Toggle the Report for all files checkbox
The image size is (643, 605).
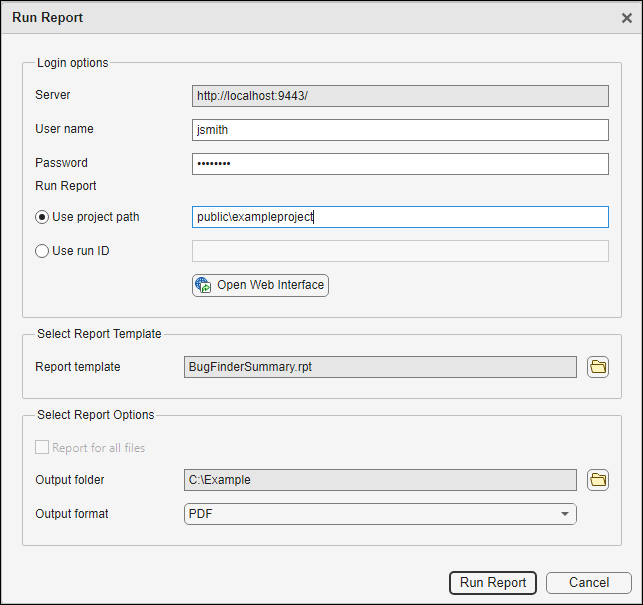pyautogui.click(x=42, y=448)
